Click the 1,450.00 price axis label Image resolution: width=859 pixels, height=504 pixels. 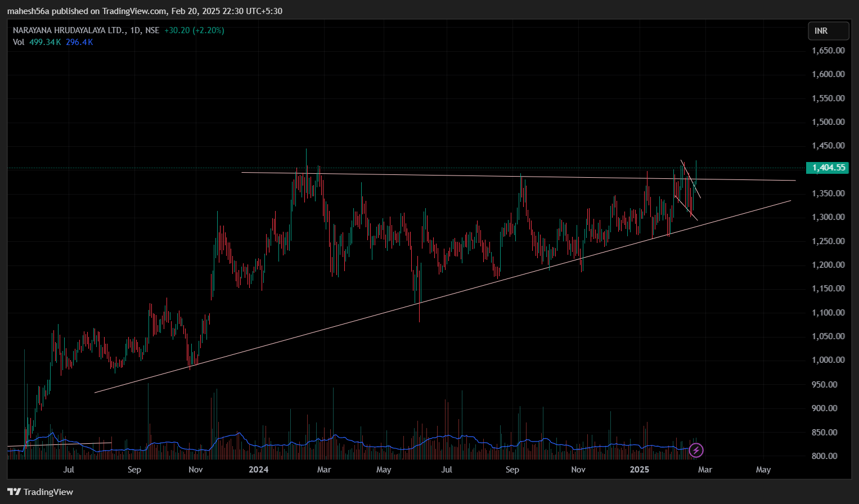pyautogui.click(x=828, y=145)
